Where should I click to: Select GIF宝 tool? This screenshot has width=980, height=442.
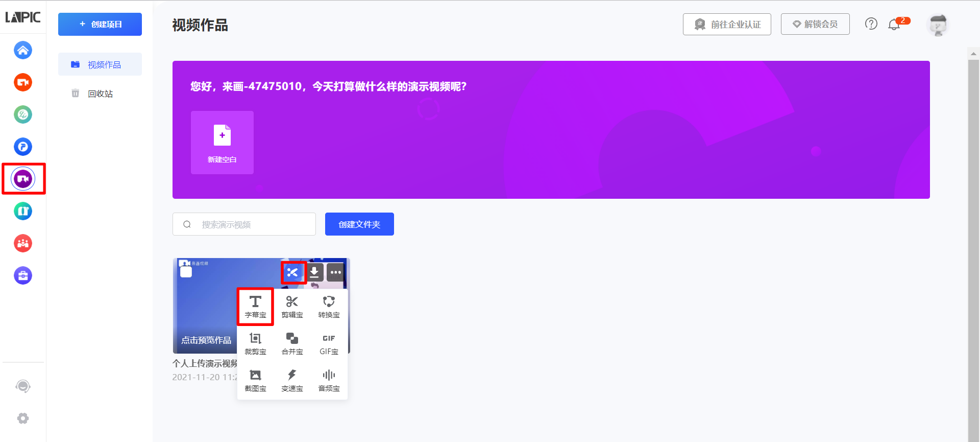[329, 343]
